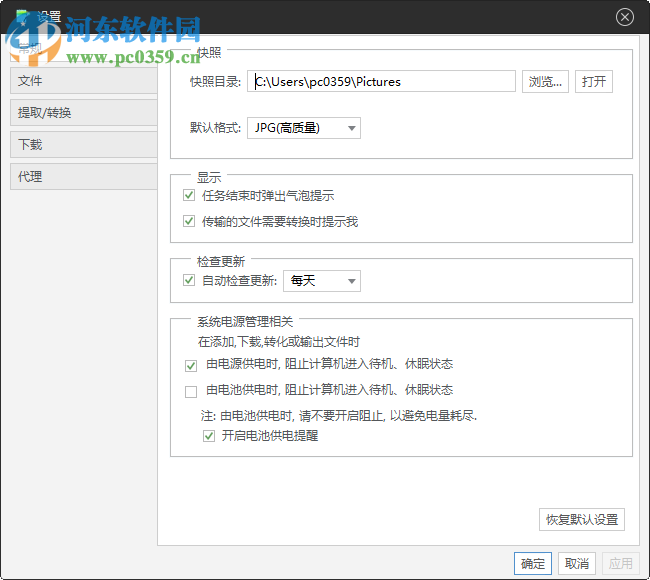
Task: Click the 应用 button
Action: click(621, 563)
